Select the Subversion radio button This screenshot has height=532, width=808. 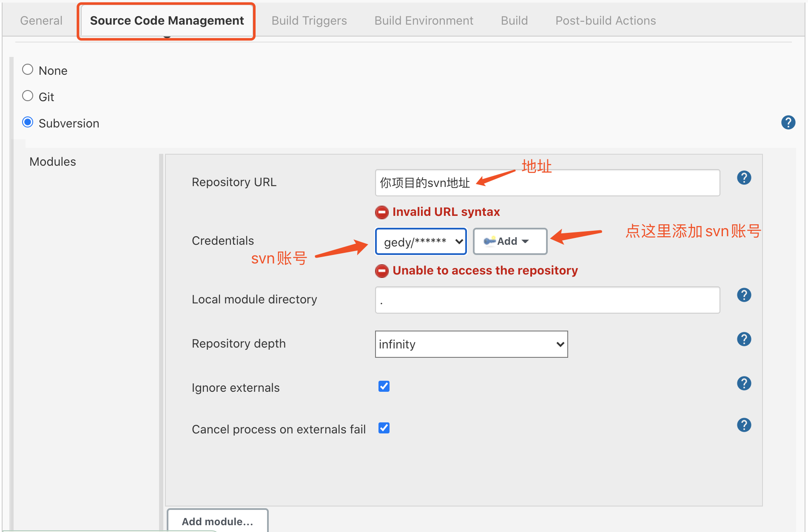pos(28,122)
